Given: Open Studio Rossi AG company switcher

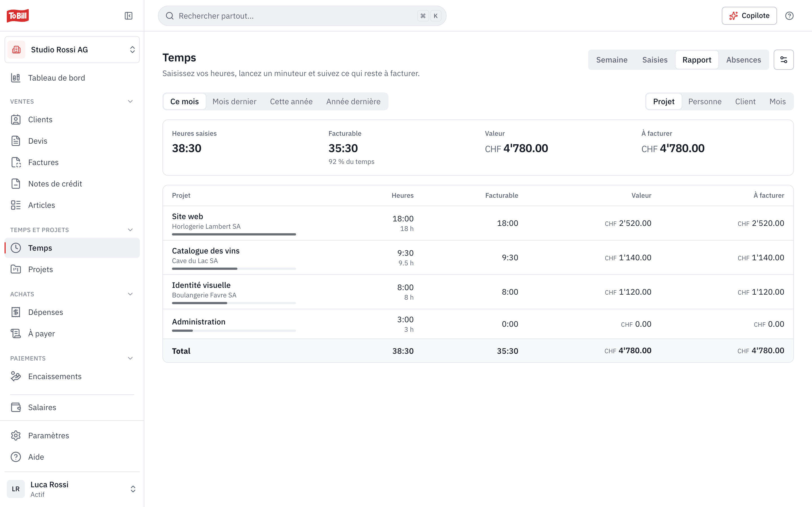Looking at the screenshot, I should tap(72, 50).
